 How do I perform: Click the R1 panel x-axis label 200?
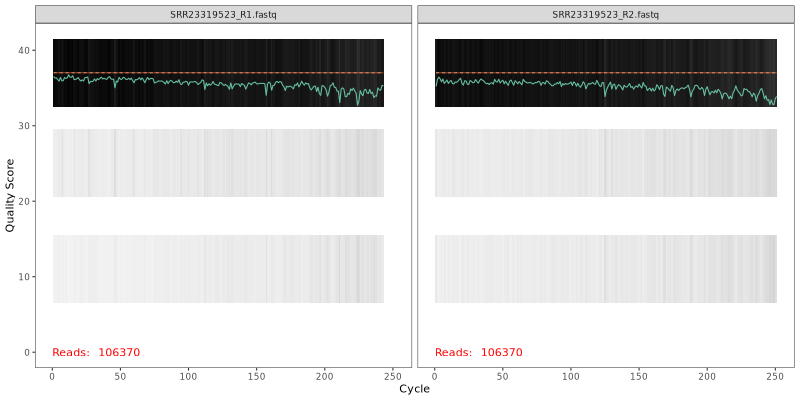[x=325, y=376]
